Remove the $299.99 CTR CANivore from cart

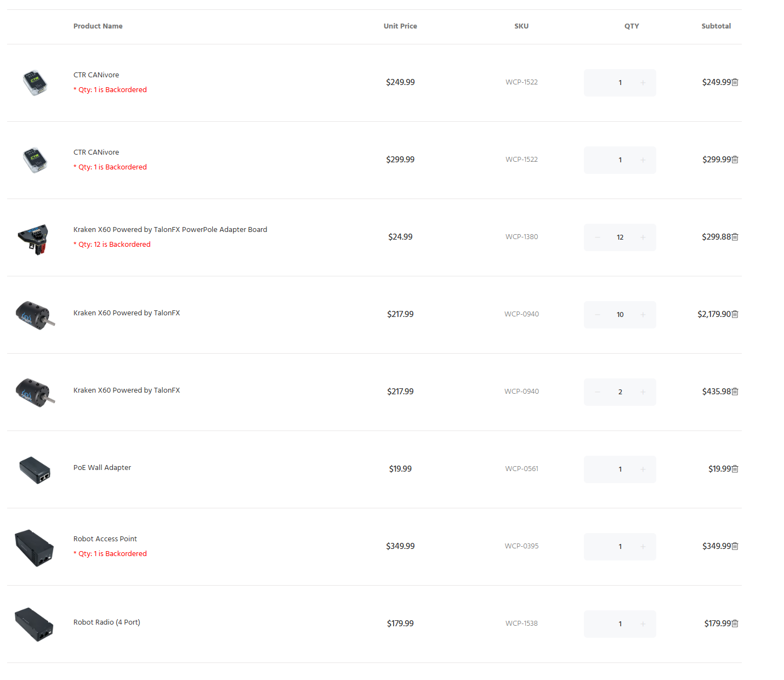[x=735, y=160]
